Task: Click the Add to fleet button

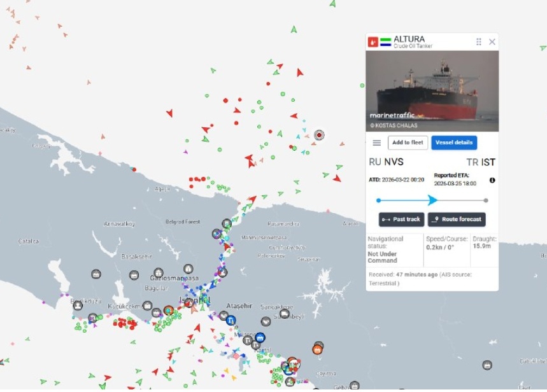Action: coord(408,143)
